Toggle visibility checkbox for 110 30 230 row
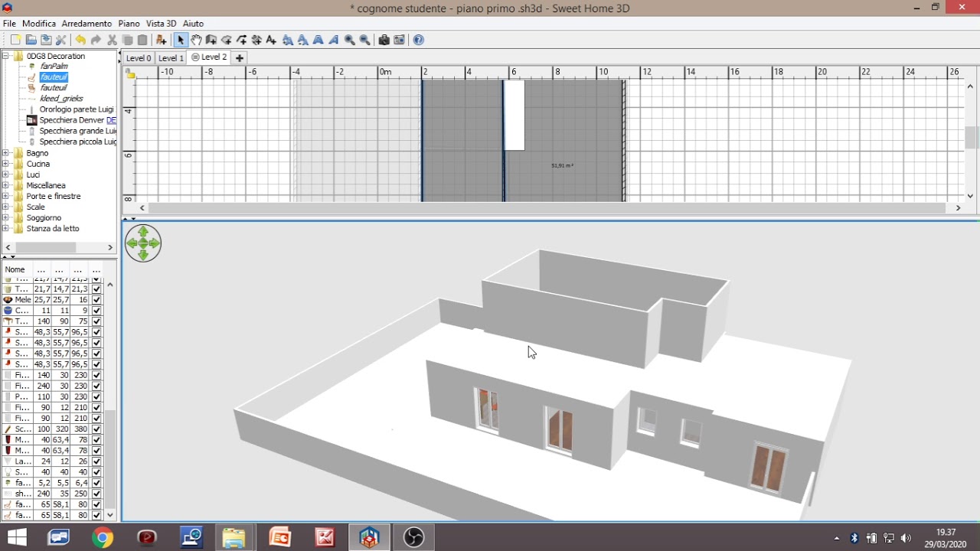980x551 pixels. [96, 396]
